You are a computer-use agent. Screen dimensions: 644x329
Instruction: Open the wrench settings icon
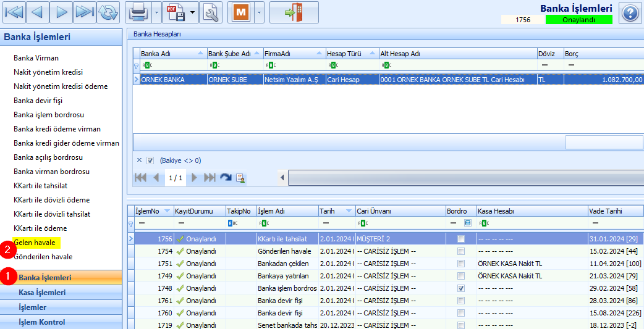point(211,12)
